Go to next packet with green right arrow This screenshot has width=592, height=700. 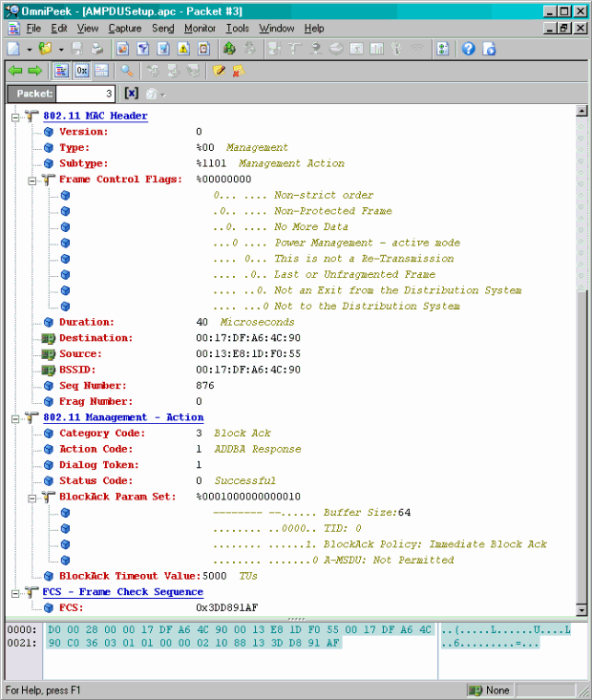coord(34,71)
